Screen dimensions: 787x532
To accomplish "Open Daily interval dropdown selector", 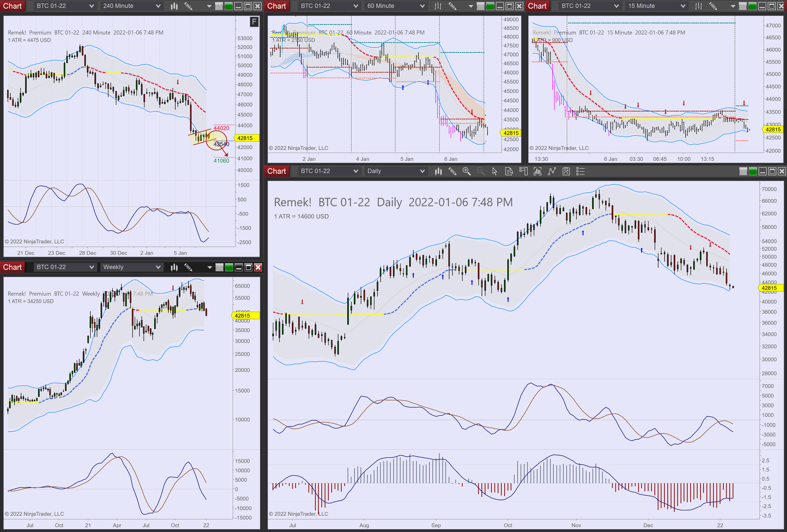I will pos(395,171).
